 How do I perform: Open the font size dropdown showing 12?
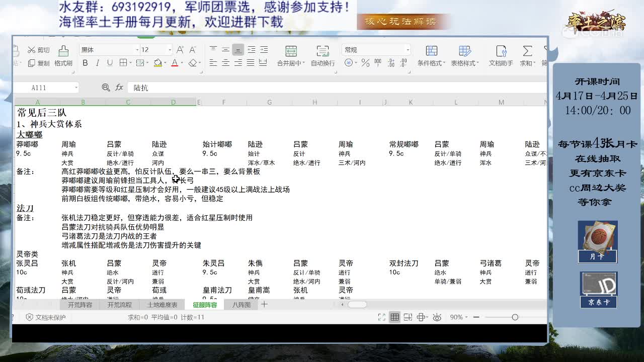156,50
